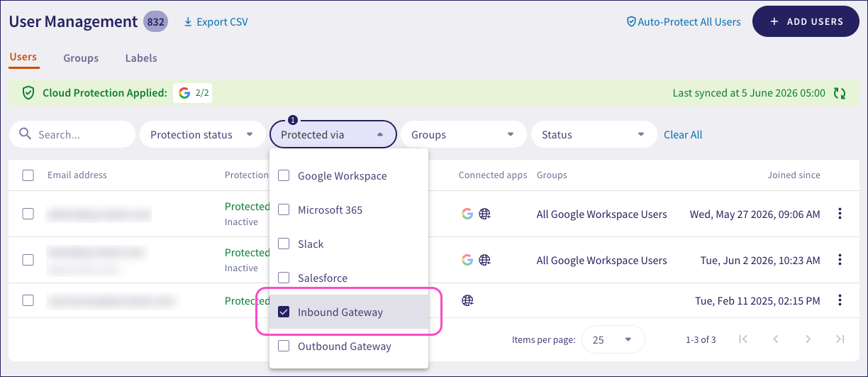Click 'Tue, Jun 2 2026, 10:23 AM' date
This screenshot has width=868, height=377.
(x=759, y=261)
